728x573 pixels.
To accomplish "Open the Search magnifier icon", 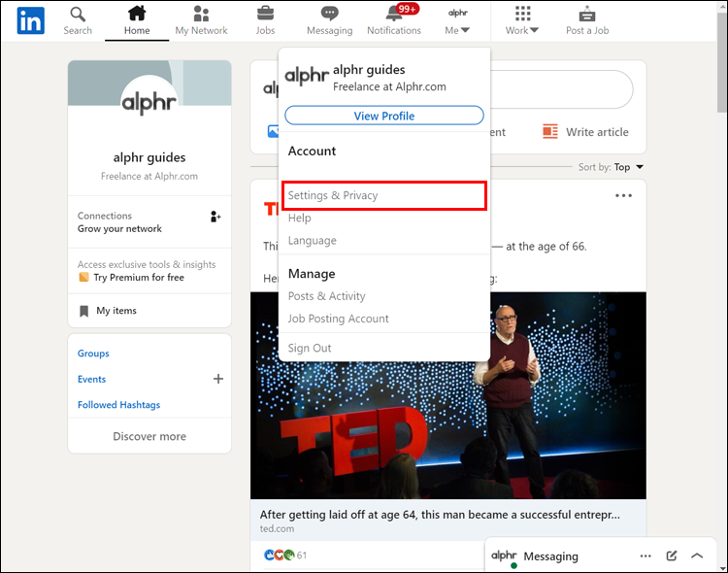I will click(x=78, y=14).
